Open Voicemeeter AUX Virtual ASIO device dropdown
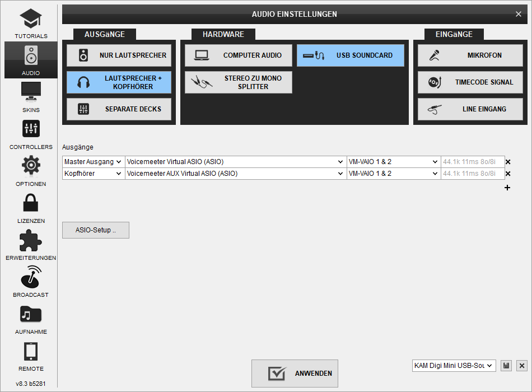Screen dimensions: 532x392 tap(236, 174)
